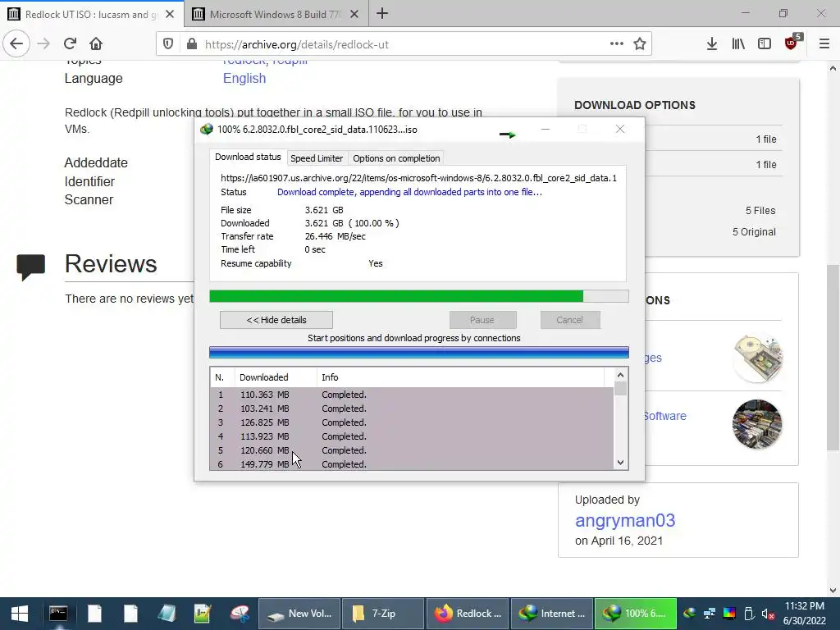Image resolution: width=840 pixels, height=630 pixels.
Task: Click the Firefox forward arrow
Action: tap(43, 44)
